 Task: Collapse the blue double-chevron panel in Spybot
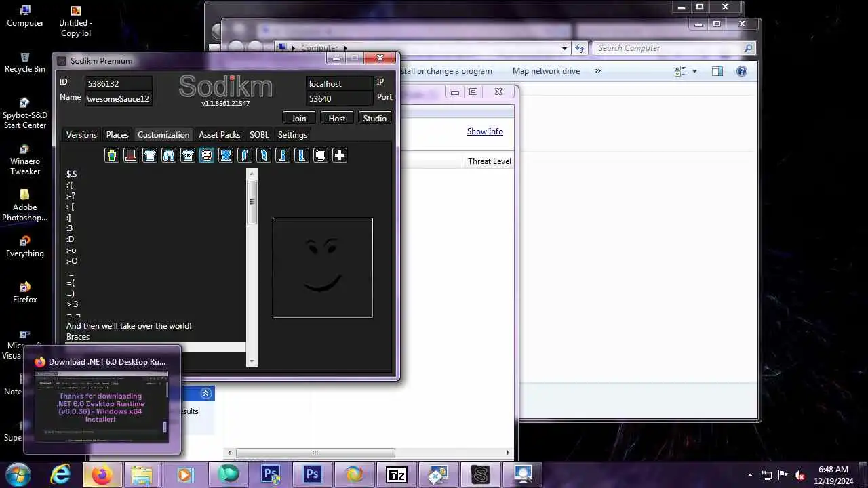point(207,393)
